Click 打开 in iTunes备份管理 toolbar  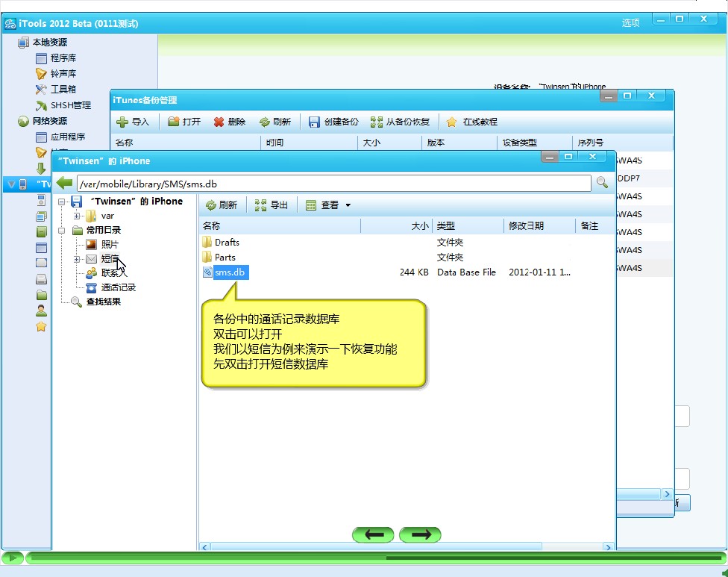[x=184, y=122]
